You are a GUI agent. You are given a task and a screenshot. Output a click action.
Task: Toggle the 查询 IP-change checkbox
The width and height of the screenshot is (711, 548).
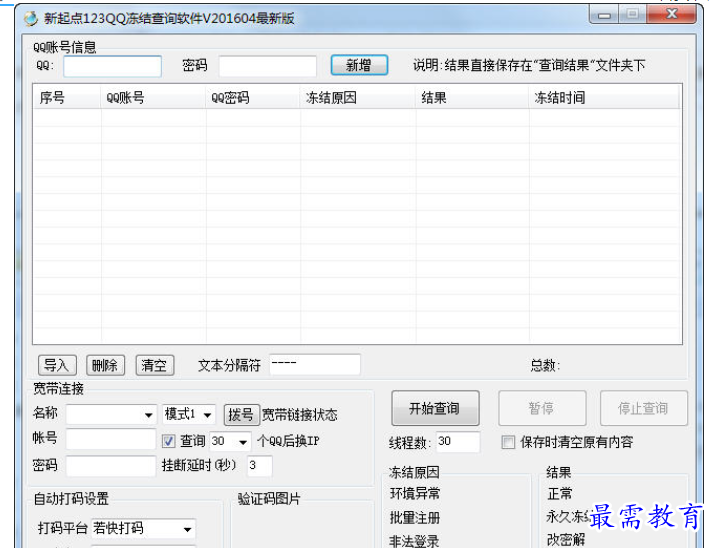tap(169, 441)
